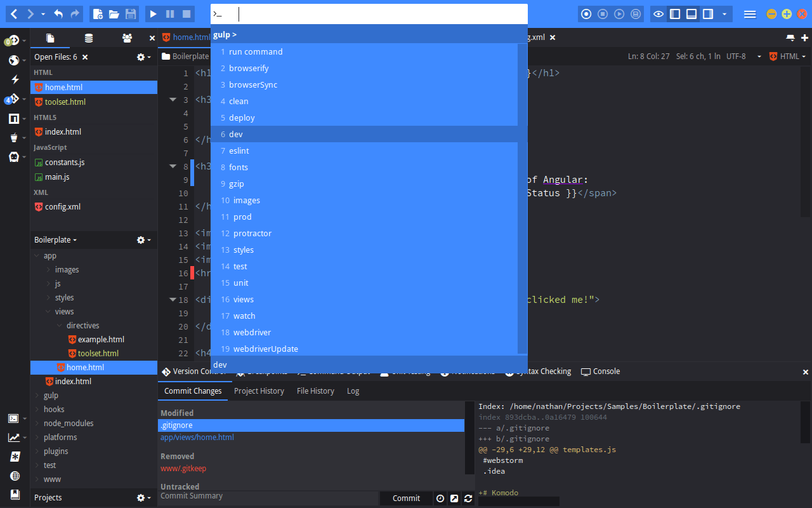Save the recorded macro to toolbox
This screenshot has width=812, height=508.
coord(636,13)
